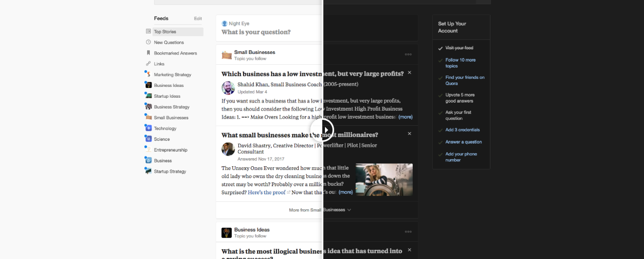
Task: Open David Shastry's profile photo
Action: click(228, 149)
